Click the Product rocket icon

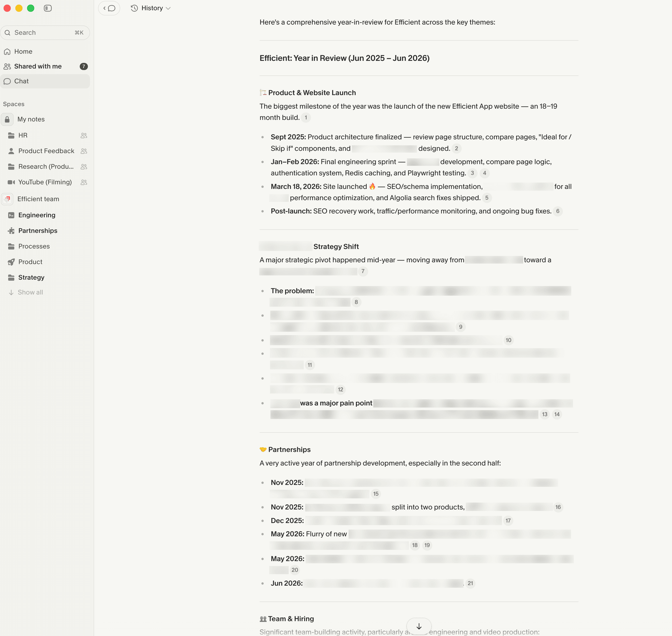pyautogui.click(x=11, y=262)
